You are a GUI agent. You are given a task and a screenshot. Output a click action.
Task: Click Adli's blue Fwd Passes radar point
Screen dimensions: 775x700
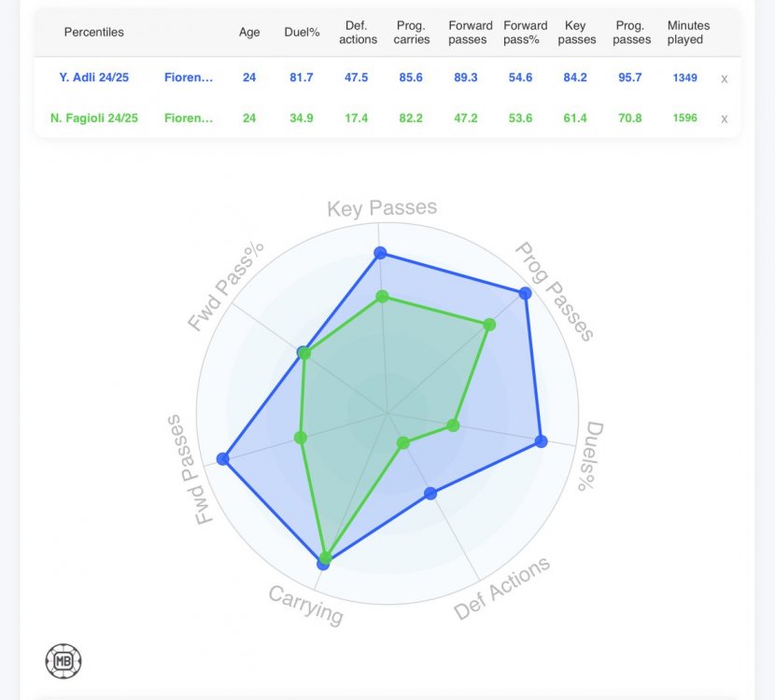(x=222, y=458)
